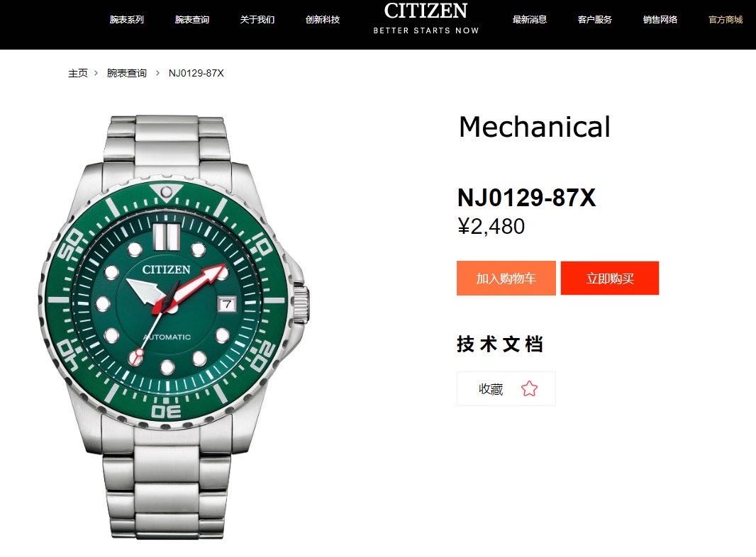The width and height of the screenshot is (756, 557).
Task: Open 最新消息 navigation item
Action: point(529,20)
